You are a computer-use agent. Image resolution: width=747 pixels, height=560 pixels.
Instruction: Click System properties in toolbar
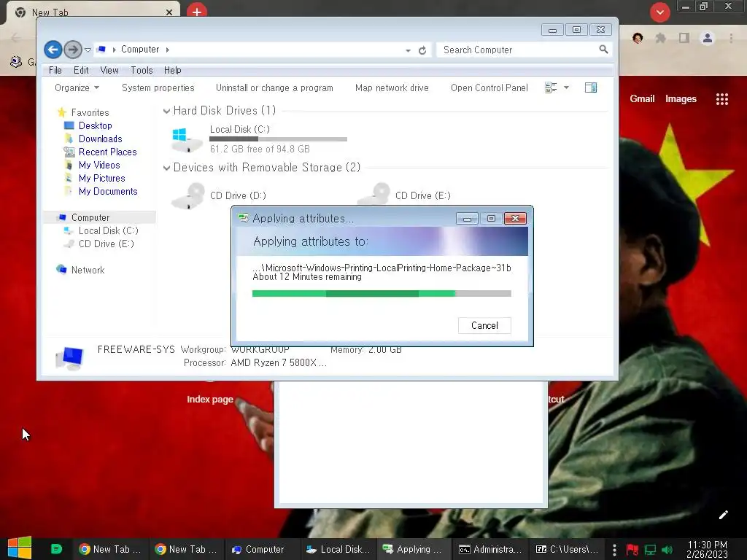(158, 87)
